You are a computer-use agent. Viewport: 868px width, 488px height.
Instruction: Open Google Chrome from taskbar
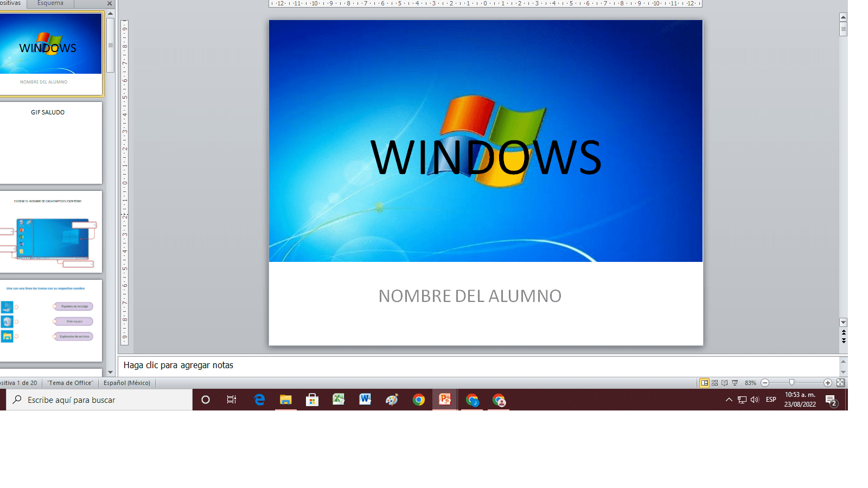[418, 400]
